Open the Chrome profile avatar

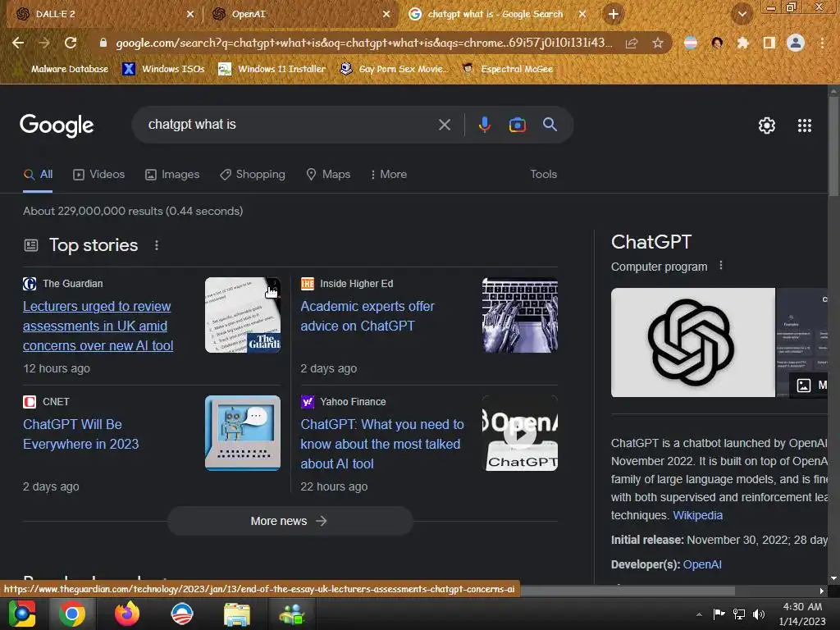(x=796, y=43)
